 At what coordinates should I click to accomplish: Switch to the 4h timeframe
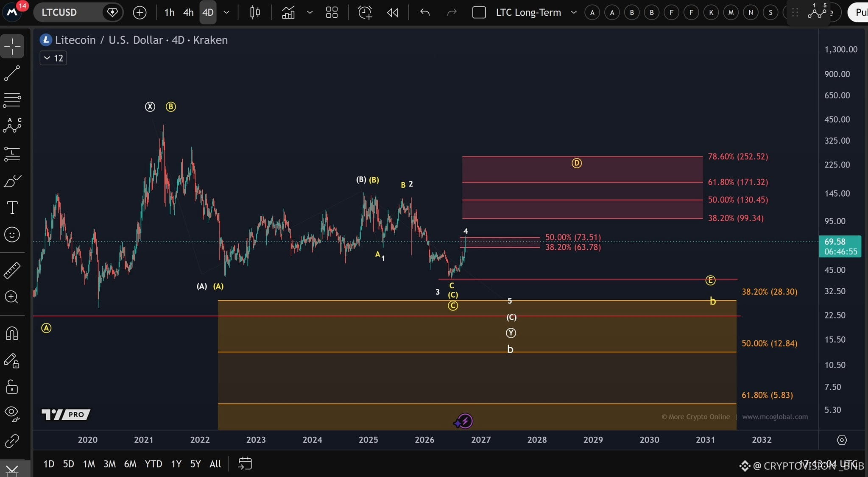(188, 12)
